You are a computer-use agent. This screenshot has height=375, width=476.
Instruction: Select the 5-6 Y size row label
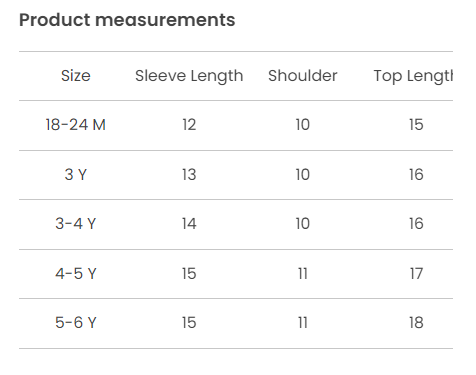(76, 323)
